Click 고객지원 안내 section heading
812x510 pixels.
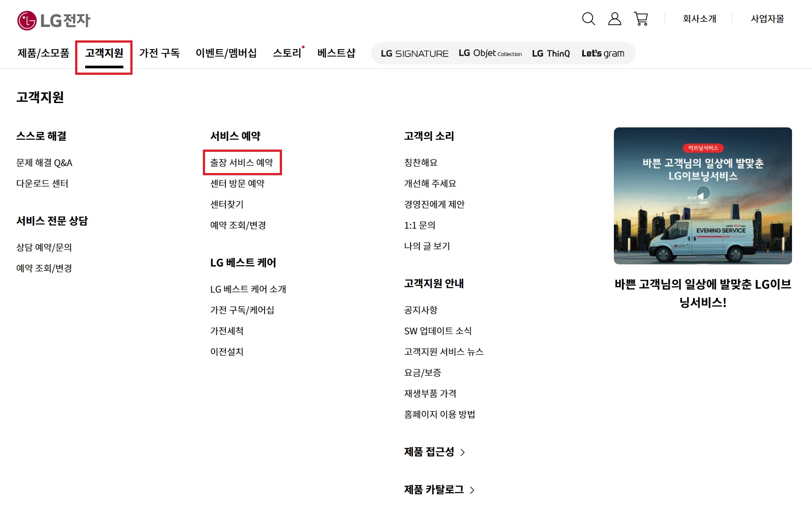click(x=434, y=283)
